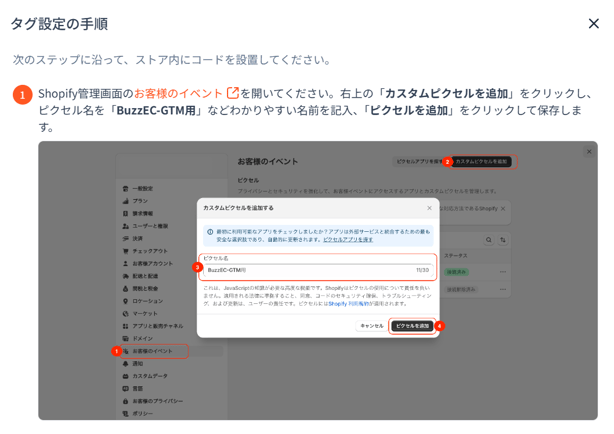
Task: Click the sort icon next to search
Action: (x=503, y=240)
